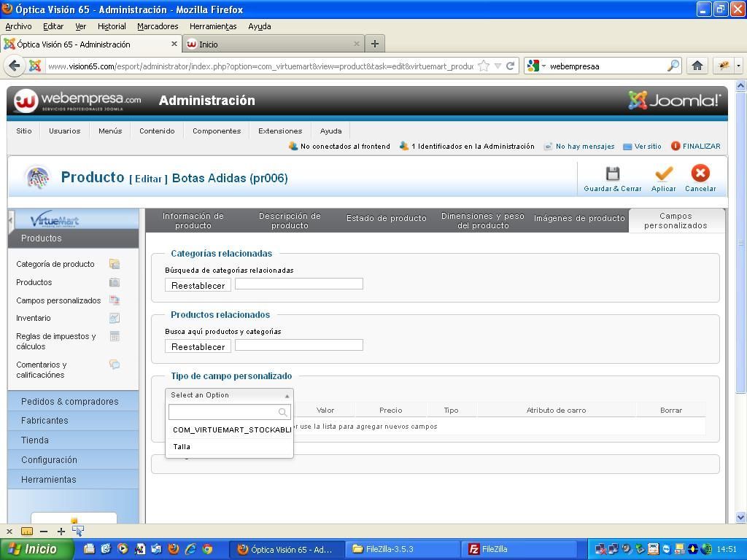Click the Productos sidebar icon
Image resolution: width=747 pixels, height=560 pixels.
pyautogui.click(x=115, y=282)
